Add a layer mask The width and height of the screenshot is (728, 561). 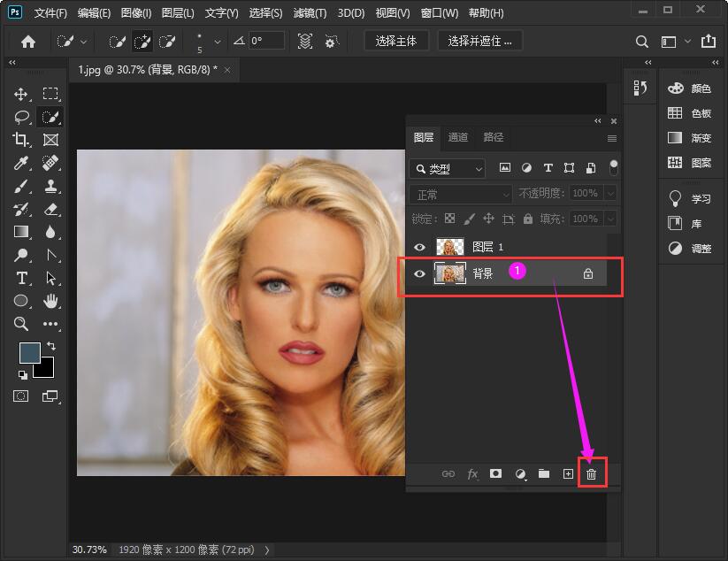pyautogui.click(x=496, y=474)
